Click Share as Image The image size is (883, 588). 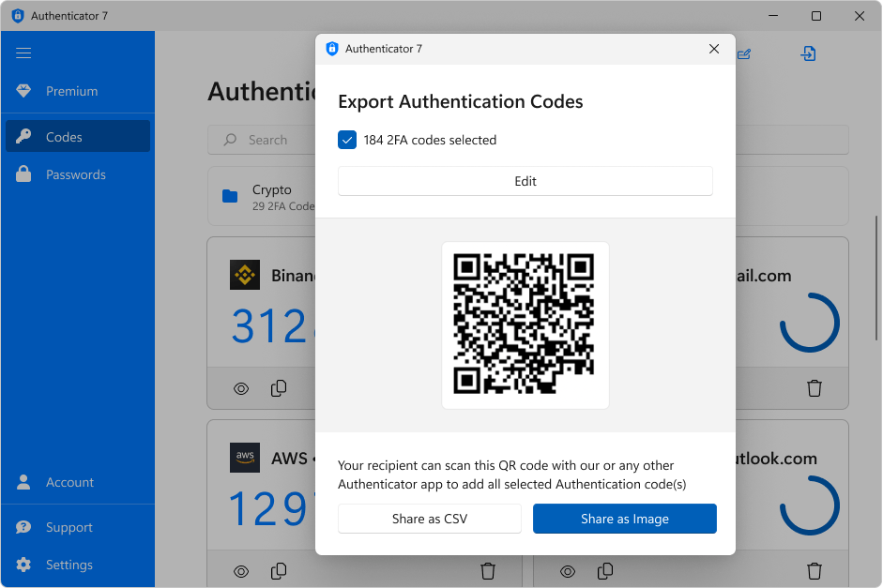coord(625,519)
